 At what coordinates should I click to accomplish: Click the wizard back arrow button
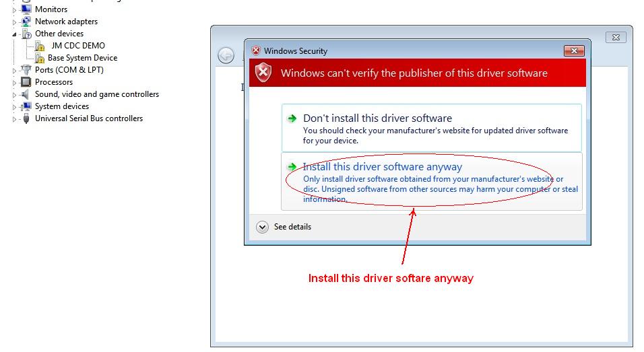[226, 55]
